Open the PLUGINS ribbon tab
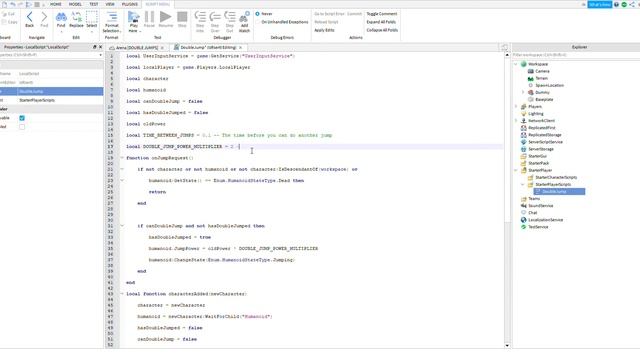Screen dimensions: 640x360 (x=130, y=4)
